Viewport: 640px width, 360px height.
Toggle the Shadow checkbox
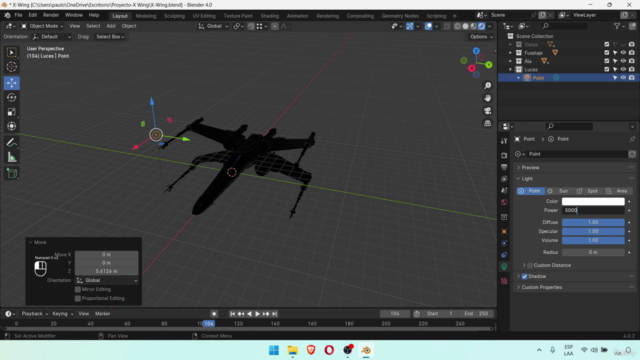524,276
